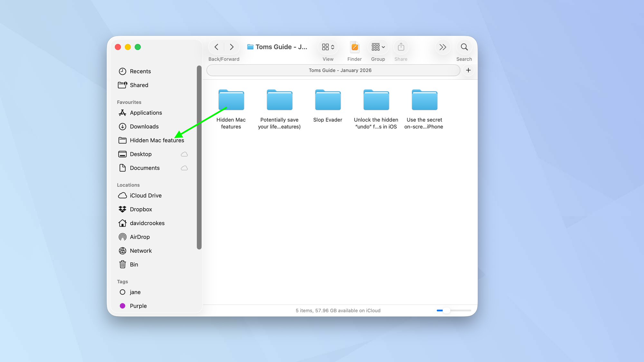Select Downloads in the sidebar
Screen dimensions: 644x362
pyautogui.click(x=144, y=126)
